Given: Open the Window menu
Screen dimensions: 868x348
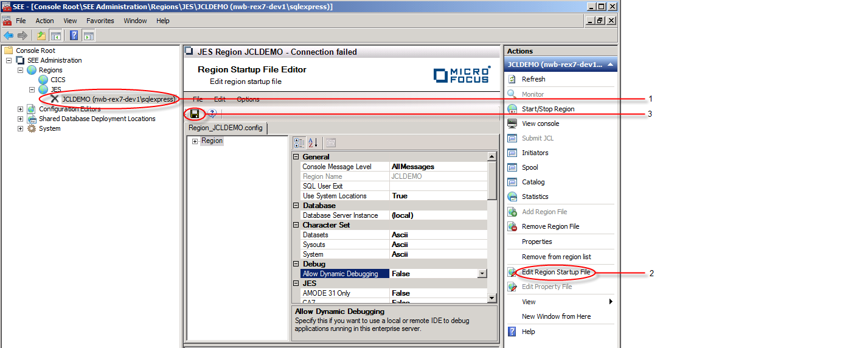Looking at the screenshot, I should (135, 21).
